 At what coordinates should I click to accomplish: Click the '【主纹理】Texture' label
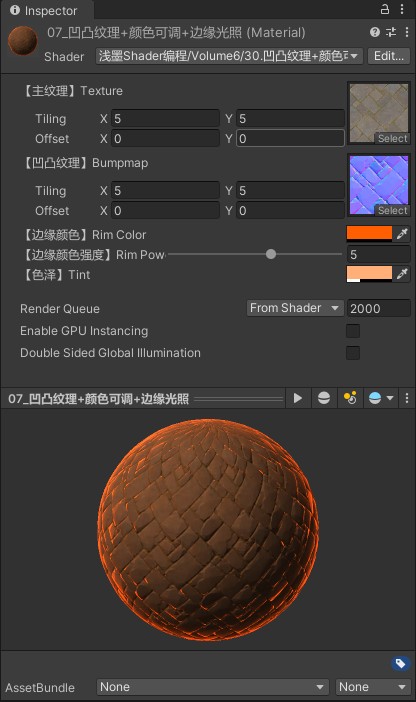[72, 91]
